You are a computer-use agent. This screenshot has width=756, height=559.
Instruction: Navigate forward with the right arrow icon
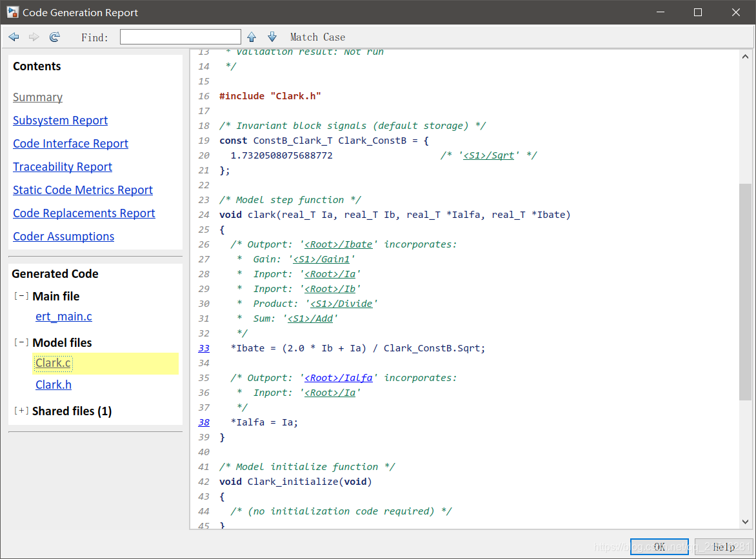coord(34,37)
